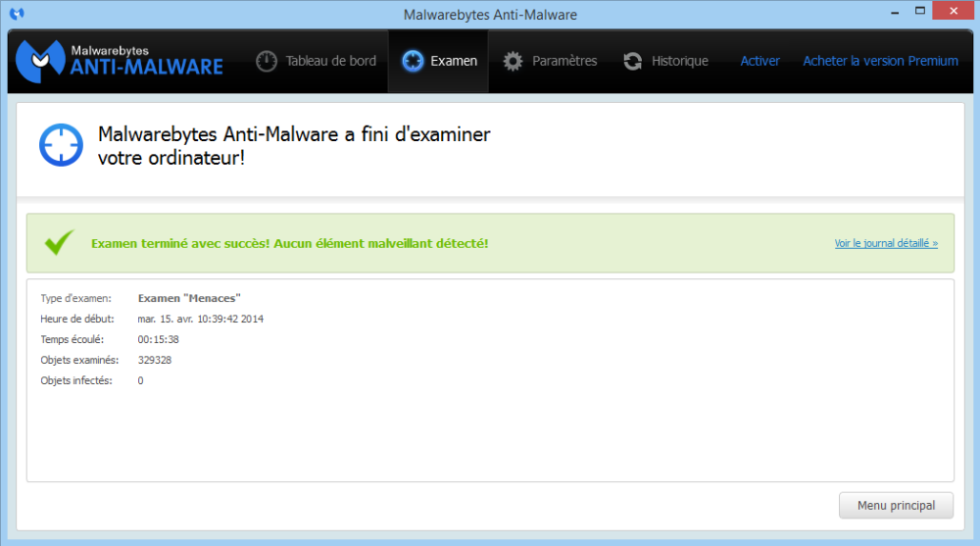
Task: Select the Examen "Menaces" scan type value
Action: click(189, 298)
